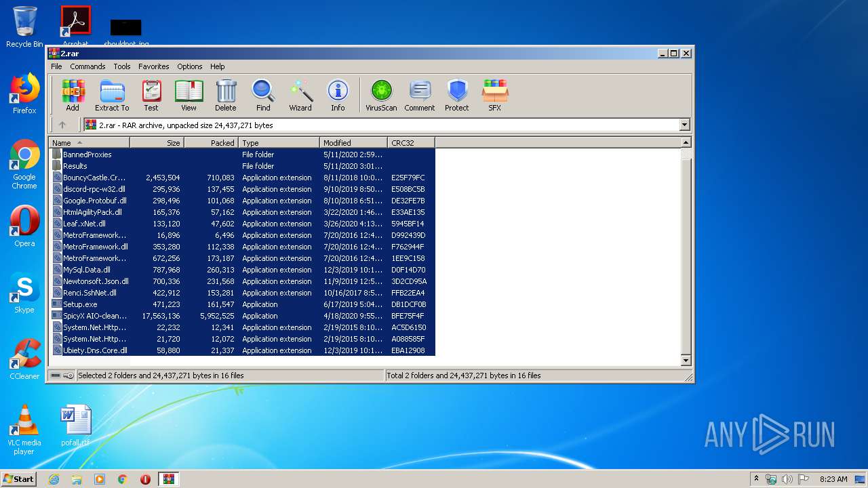The height and width of the screenshot is (488, 868).
Task: Expand the archive path dropdown
Action: (684, 125)
